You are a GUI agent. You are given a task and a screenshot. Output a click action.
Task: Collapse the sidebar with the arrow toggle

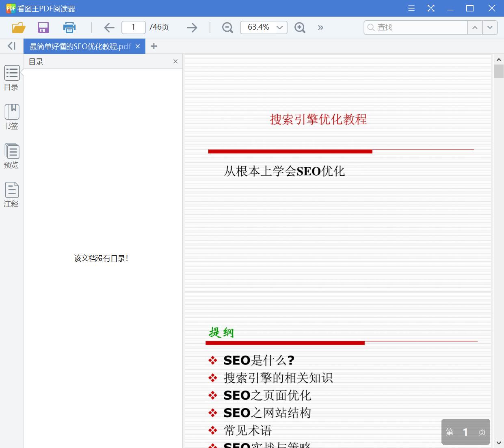click(x=11, y=46)
